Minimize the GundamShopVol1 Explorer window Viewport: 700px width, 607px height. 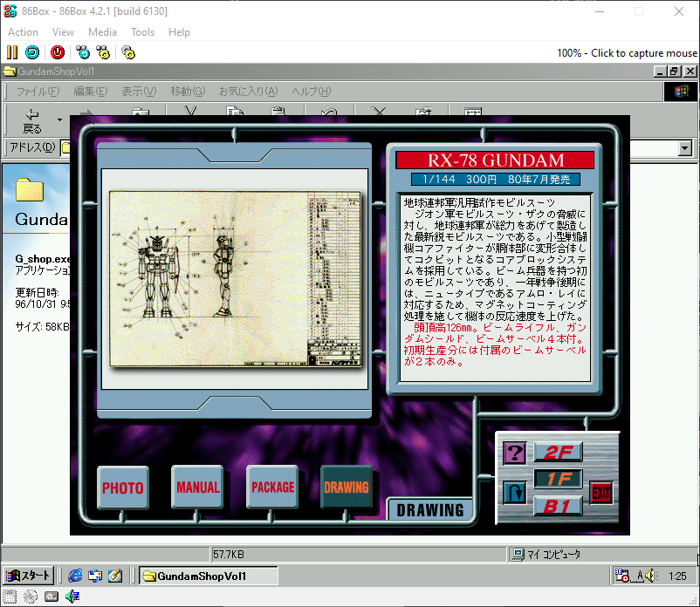click(x=660, y=72)
